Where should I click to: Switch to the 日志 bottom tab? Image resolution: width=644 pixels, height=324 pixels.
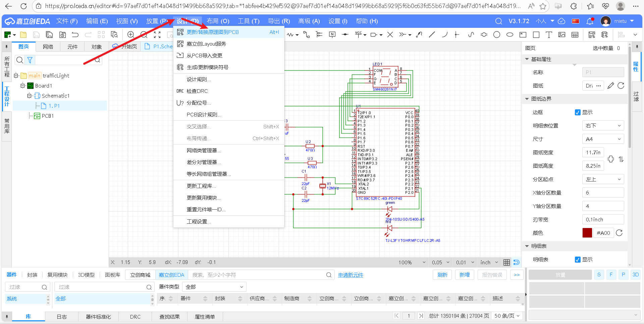point(62,317)
